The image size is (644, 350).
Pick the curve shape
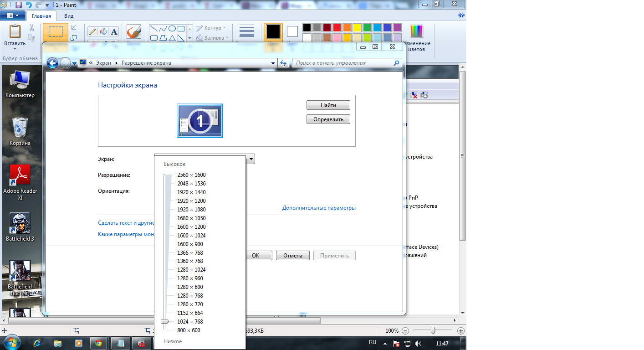coord(163,28)
